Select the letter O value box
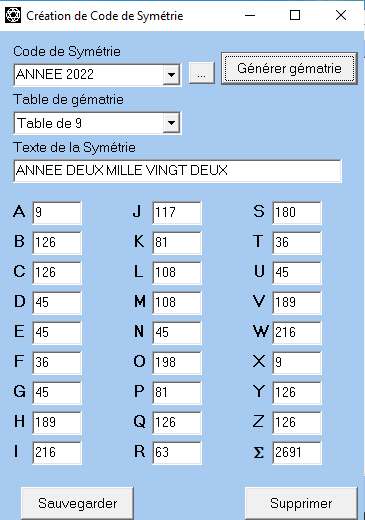 [177, 362]
